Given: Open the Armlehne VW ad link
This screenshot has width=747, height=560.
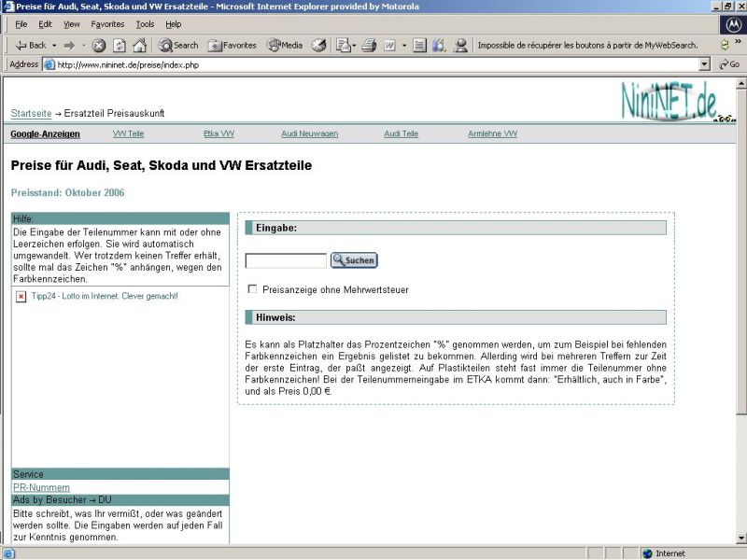Looking at the screenshot, I should tap(493, 133).
